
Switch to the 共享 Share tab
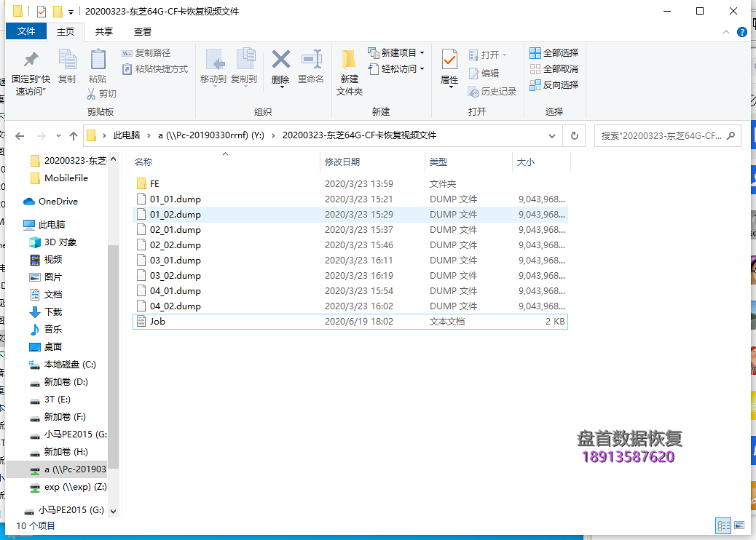103,32
